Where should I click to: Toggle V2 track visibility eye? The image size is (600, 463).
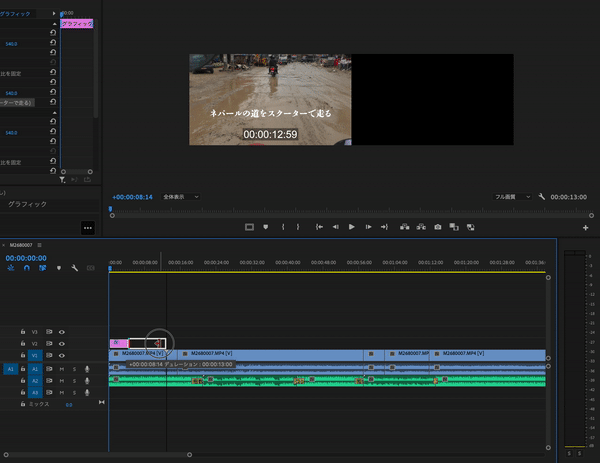click(x=62, y=344)
